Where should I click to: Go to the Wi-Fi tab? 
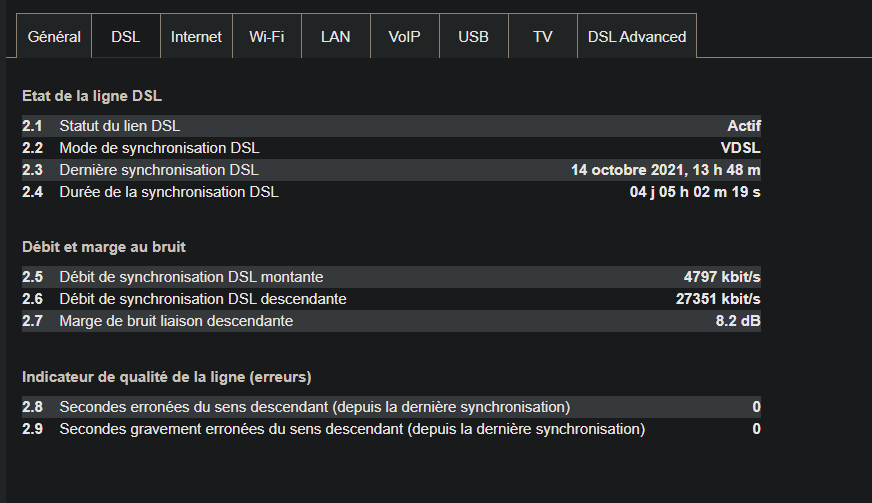pos(267,37)
